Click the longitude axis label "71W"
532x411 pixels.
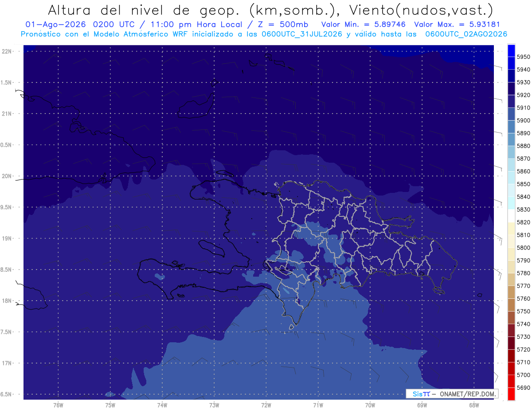[x=318, y=405]
